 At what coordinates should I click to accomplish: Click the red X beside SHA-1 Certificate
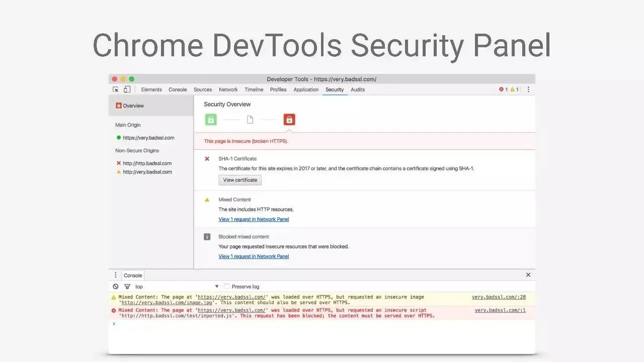pyautogui.click(x=207, y=159)
